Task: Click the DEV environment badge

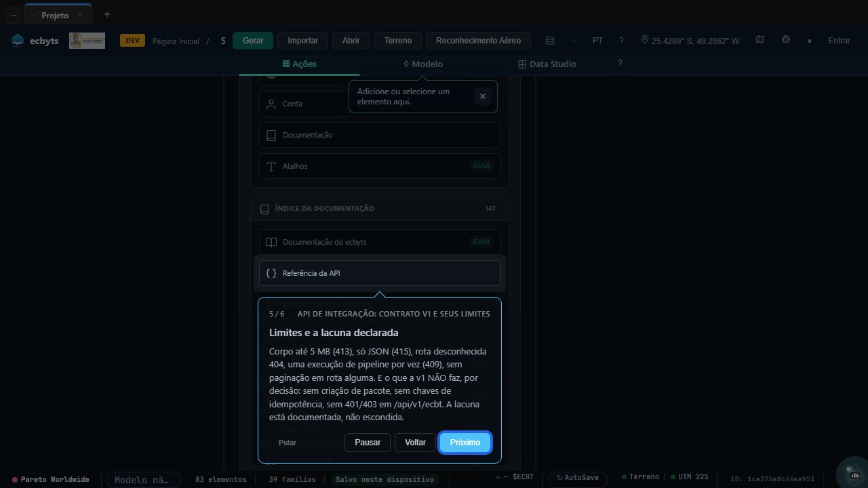Action: click(x=132, y=41)
